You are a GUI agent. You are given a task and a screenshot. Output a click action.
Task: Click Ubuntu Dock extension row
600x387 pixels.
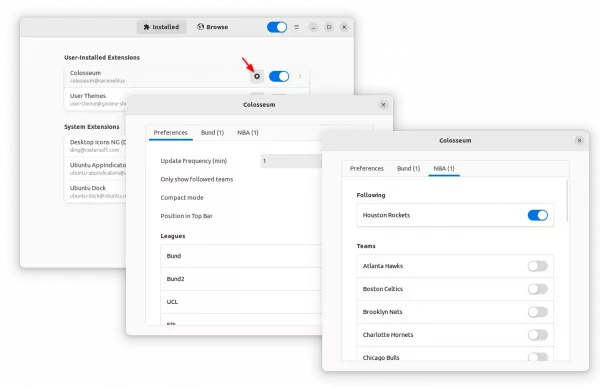pos(96,191)
